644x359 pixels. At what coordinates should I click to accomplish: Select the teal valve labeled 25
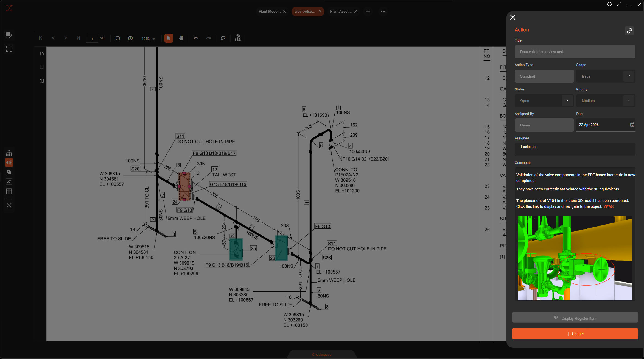click(236, 250)
